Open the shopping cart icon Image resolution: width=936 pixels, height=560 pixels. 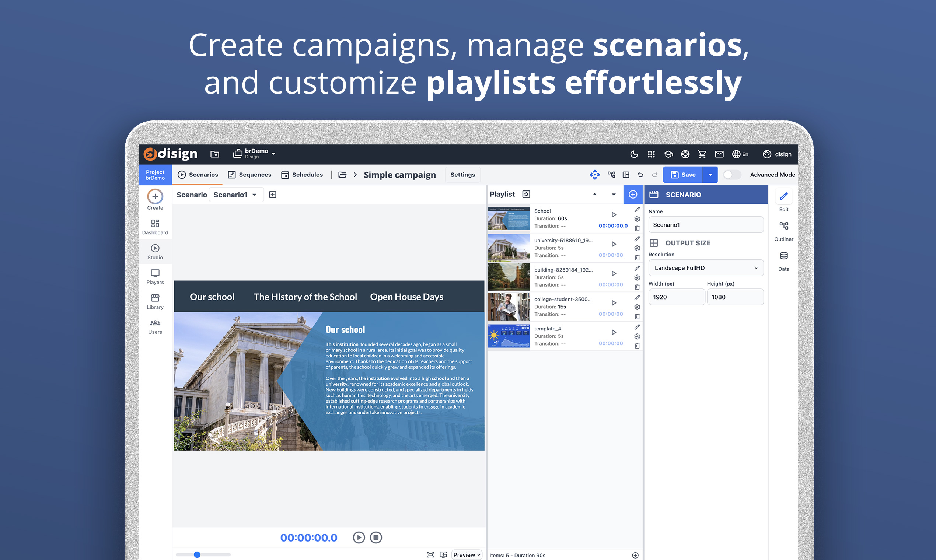click(x=702, y=154)
